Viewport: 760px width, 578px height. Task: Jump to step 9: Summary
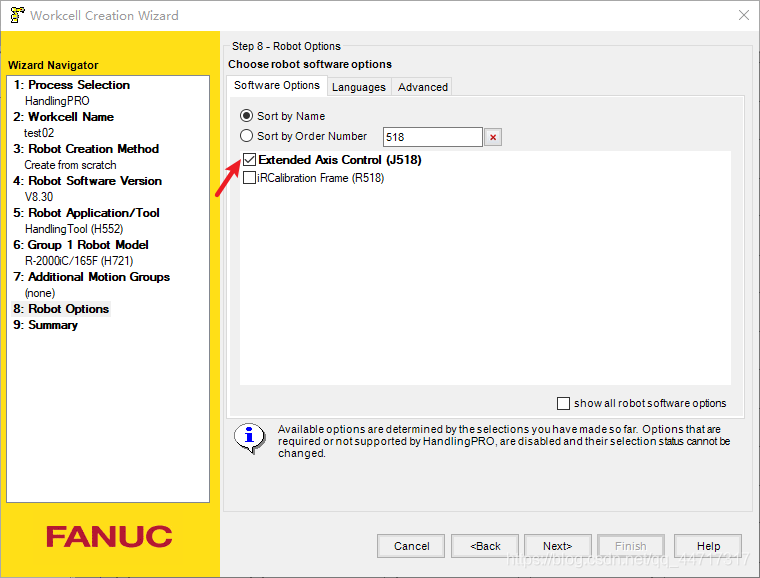point(46,325)
